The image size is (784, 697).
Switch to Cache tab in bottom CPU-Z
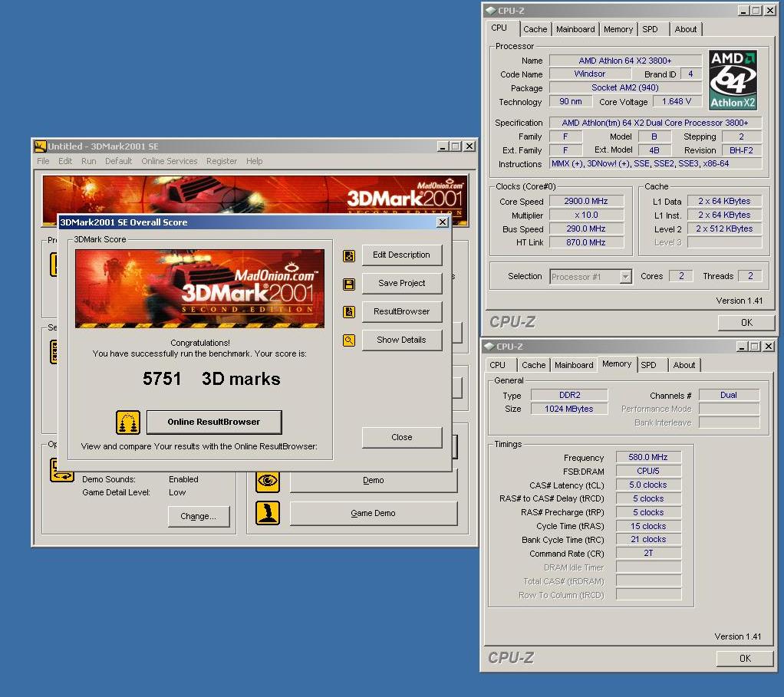coord(533,365)
